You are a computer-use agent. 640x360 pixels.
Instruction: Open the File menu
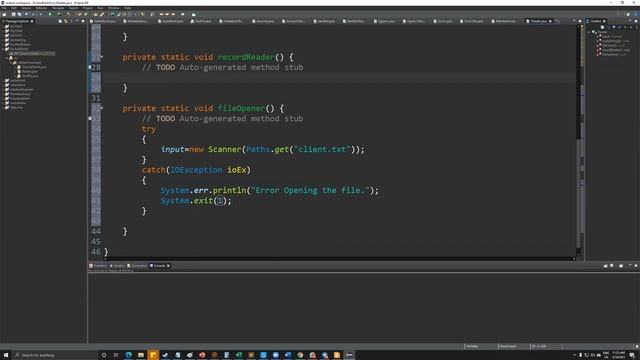[4, 8]
